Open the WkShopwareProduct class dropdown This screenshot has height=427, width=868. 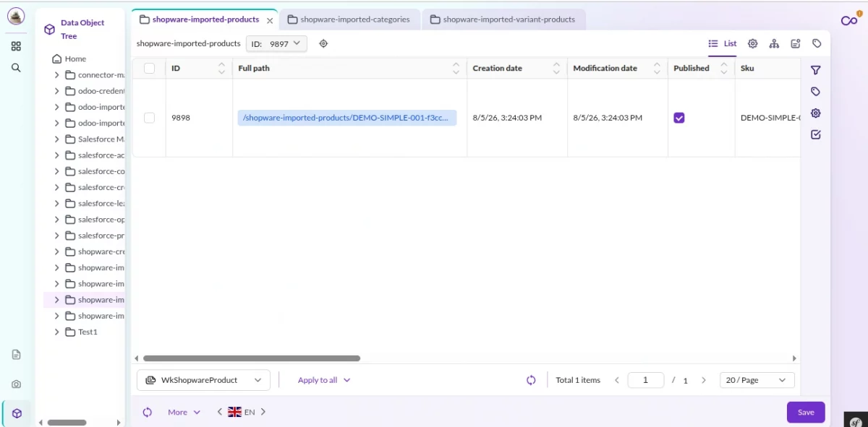203,380
